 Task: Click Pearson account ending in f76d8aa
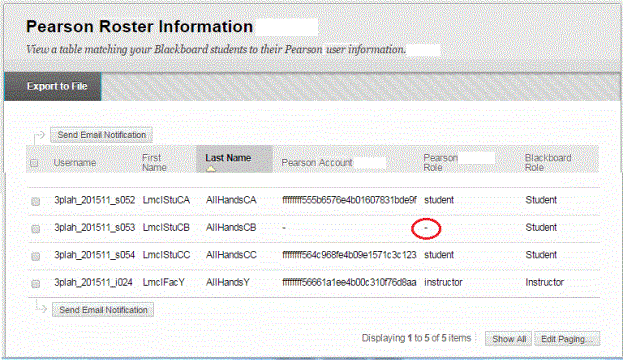[x=349, y=282]
